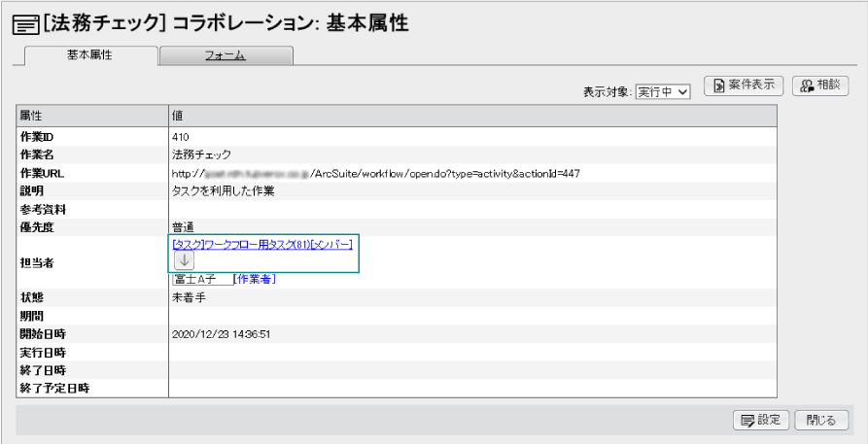The image size is (868, 444).
Task: Click the down arrow button under 担当者
Action: [185, 259]
